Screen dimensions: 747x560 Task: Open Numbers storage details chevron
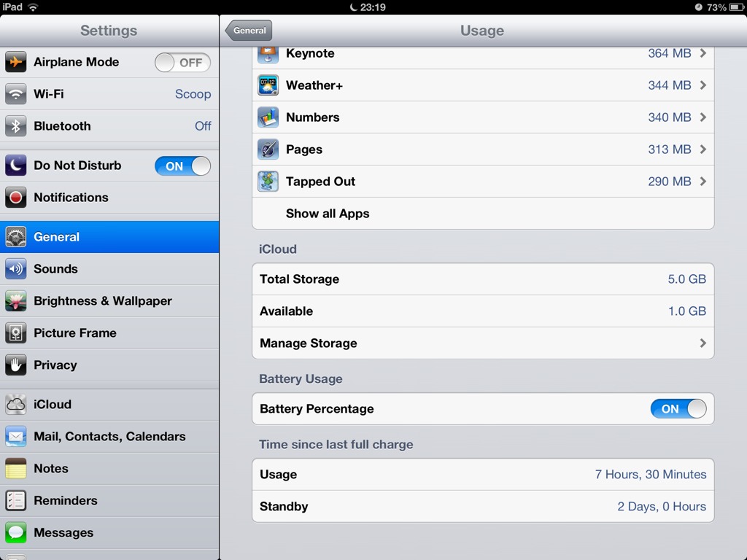703,117
